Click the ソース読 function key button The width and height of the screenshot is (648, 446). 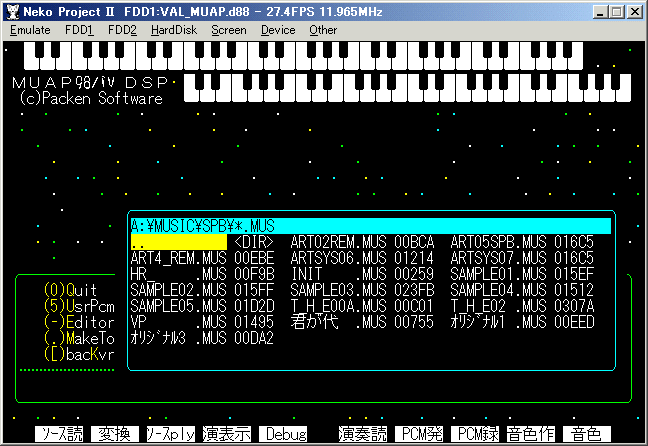click(x=59, y=434)
